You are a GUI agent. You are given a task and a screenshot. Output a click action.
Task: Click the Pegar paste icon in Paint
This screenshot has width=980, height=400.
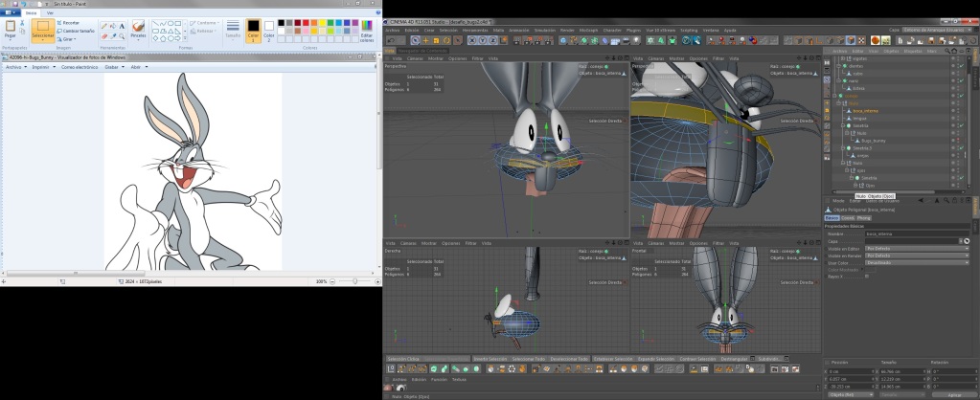(x=10, y=26)
